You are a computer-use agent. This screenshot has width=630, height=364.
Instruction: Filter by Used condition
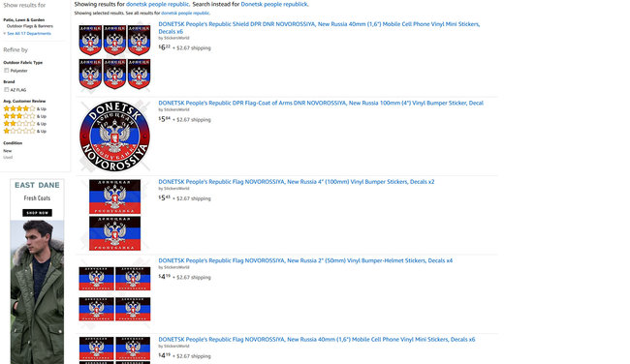point(8,158)
